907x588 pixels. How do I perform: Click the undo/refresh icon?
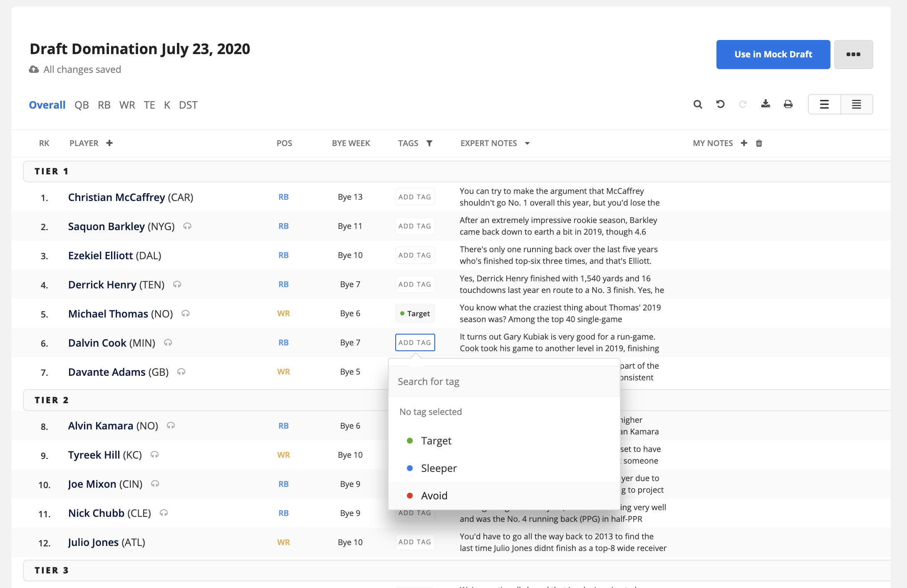click(720, 103)
